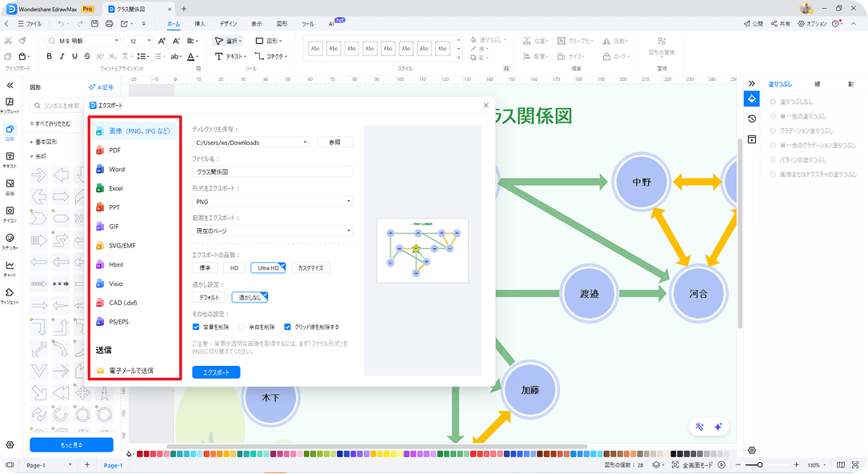Click the settings gear icon at bottom left
This screenshot has width=868, height=474.
pyautogui.click(x=10, y=444)
